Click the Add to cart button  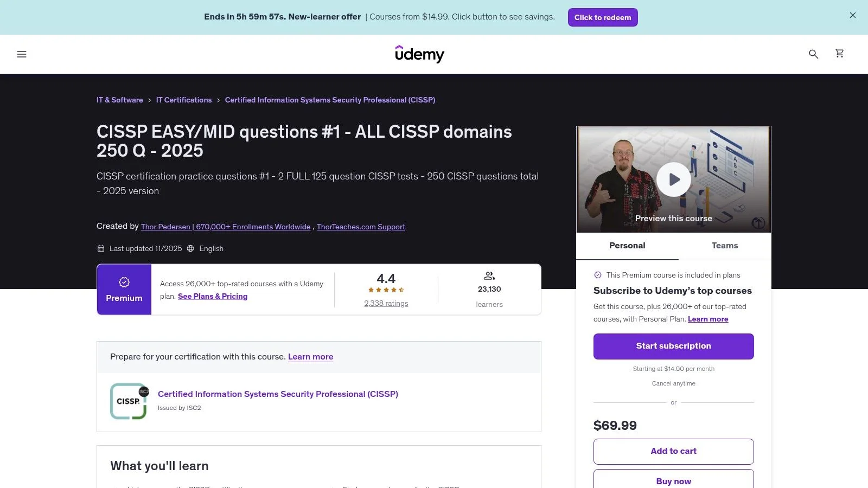coord(674,451)
